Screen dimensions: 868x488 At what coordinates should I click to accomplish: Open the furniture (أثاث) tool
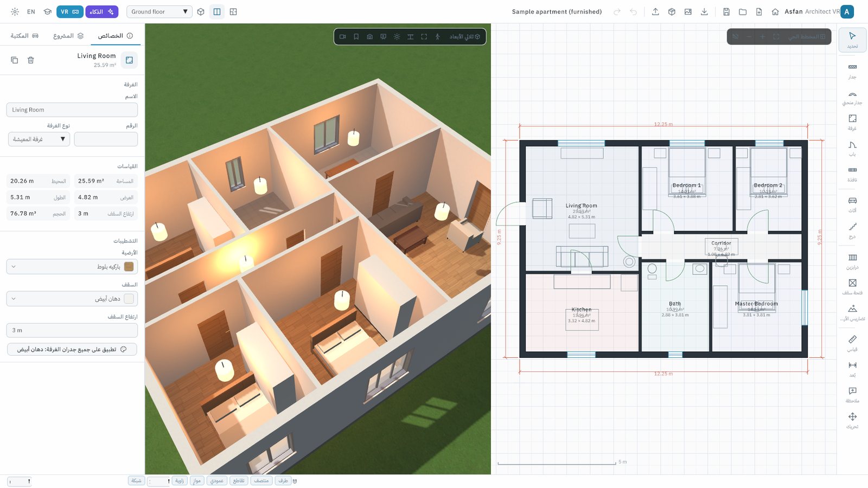coord(852,204)
